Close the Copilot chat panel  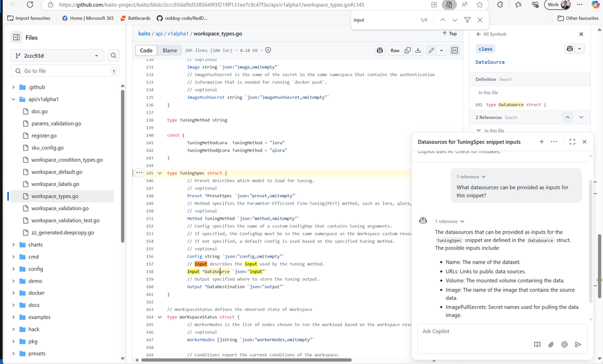coord(584,142)
